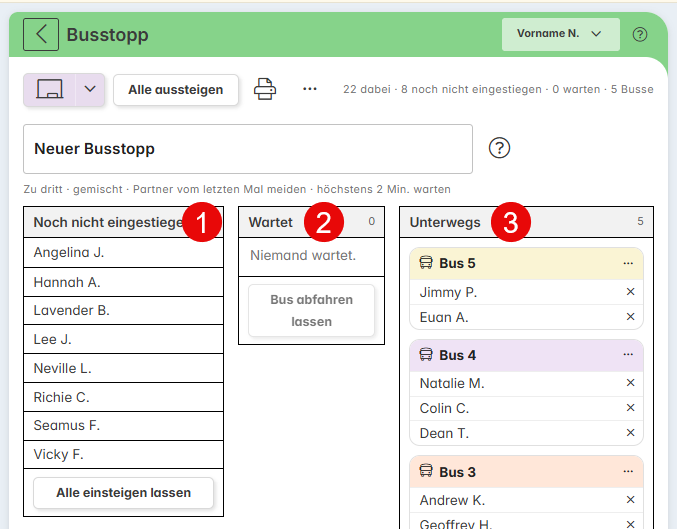Open Bus 4 options menu
677x529 pixels.
(628, 355)
